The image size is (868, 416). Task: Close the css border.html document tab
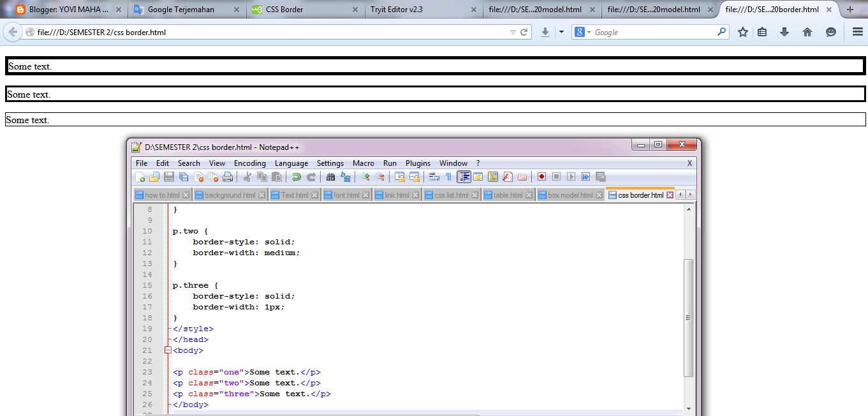coord(670,195)
